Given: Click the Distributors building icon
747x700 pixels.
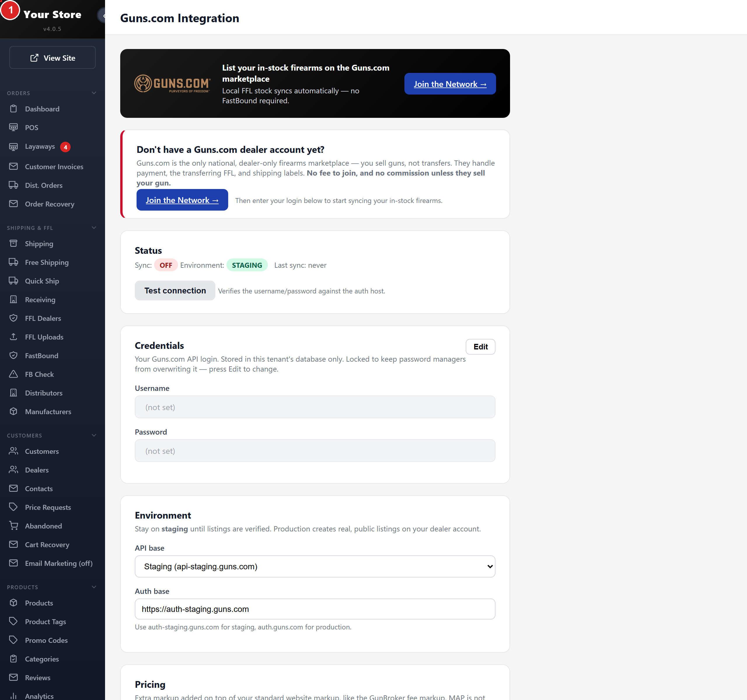Looking at the screenshot, I should point(13,393).
